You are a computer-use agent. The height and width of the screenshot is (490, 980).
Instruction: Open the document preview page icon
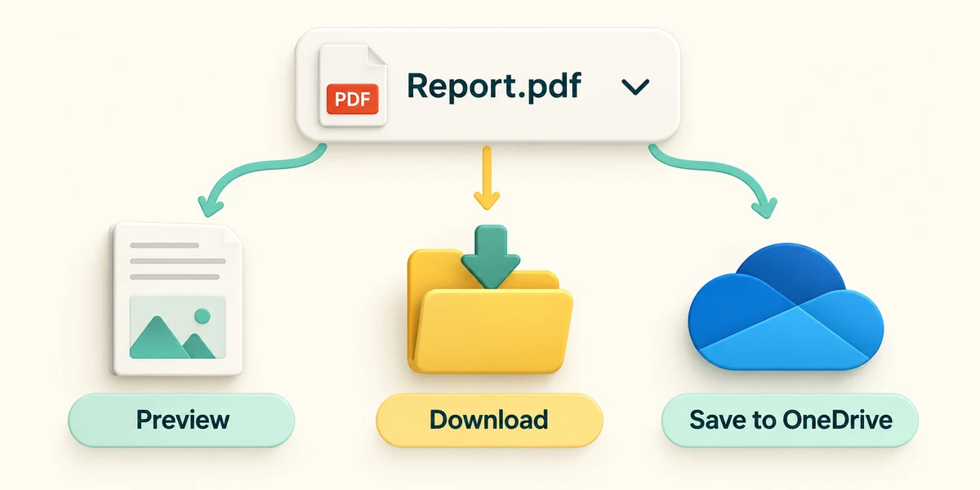(x=176, y=299)
